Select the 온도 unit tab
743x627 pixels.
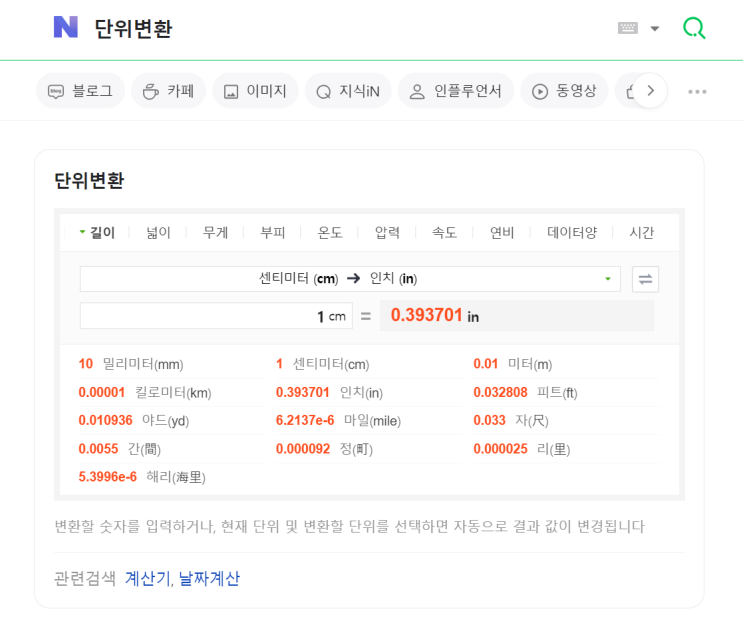click(x=330, y=233)
